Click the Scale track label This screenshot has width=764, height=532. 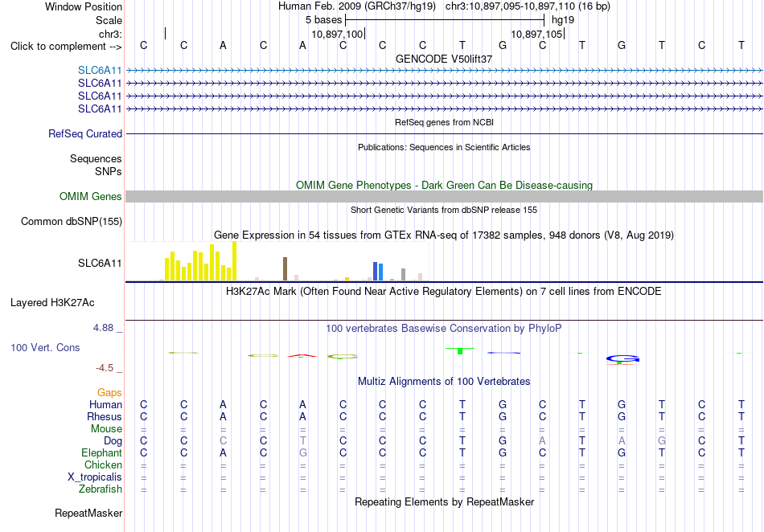(109, 21)
